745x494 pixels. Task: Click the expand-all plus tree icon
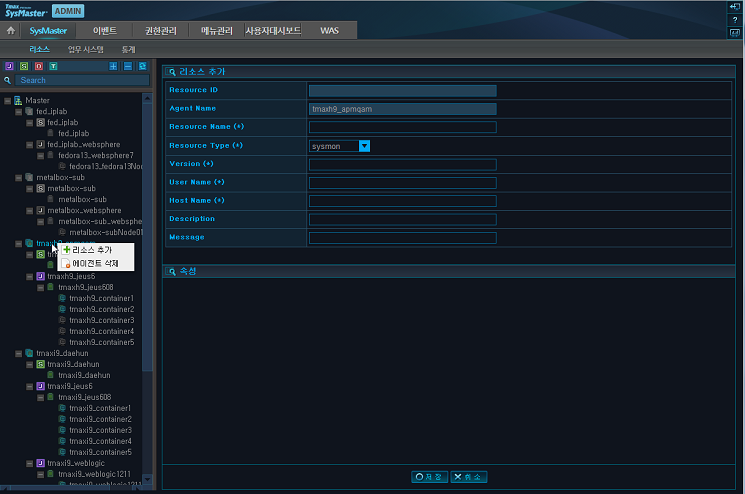113,66
